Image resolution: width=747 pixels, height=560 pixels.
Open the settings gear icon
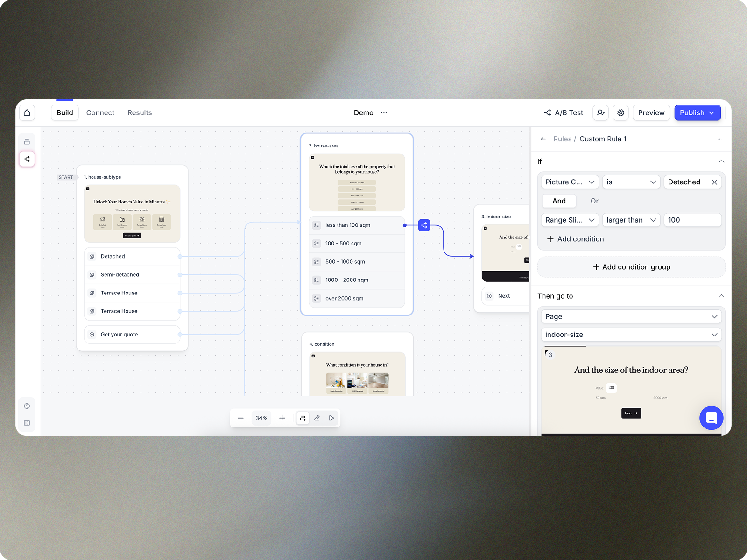[x=620, y=112]
